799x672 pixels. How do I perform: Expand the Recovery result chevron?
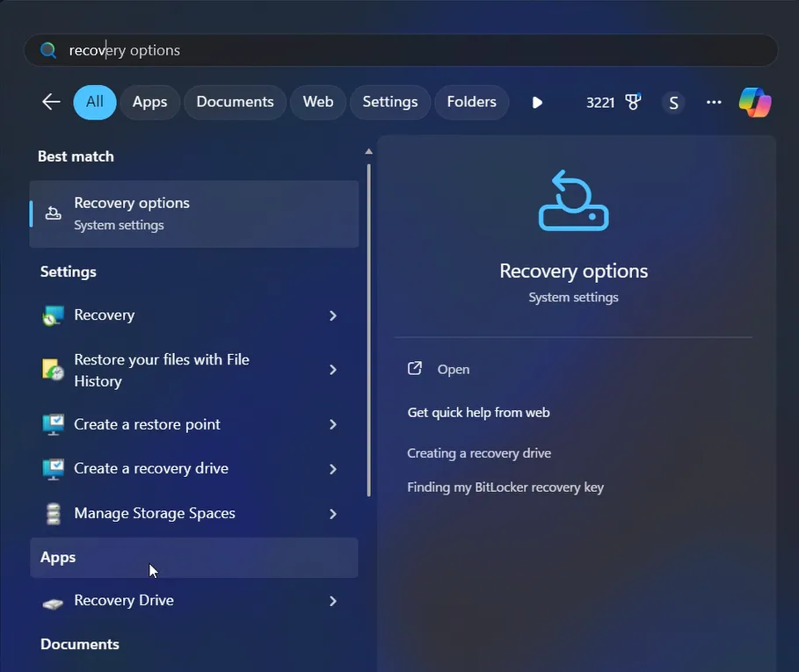pyautogui.click(x=333, y=315)
